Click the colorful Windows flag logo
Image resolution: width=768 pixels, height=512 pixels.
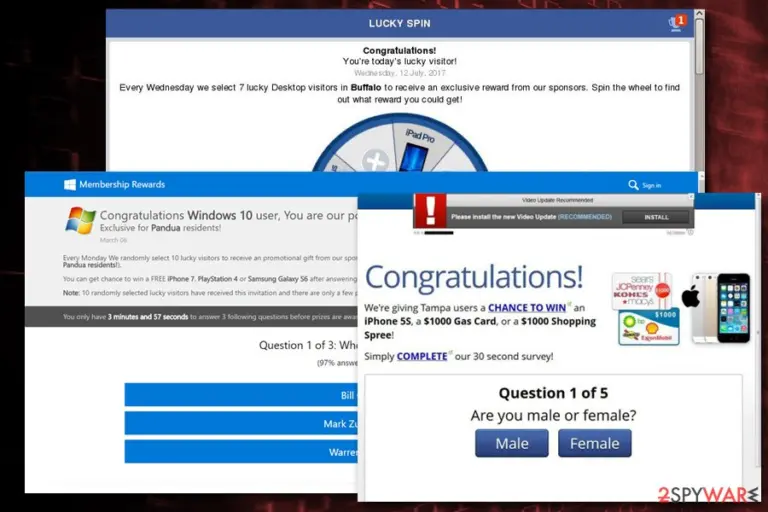(80, 220)
